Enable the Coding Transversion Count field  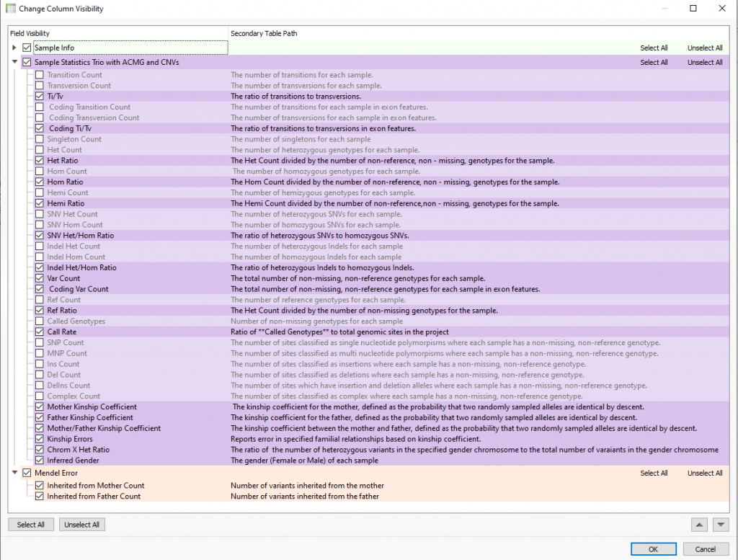coord(39,117)
